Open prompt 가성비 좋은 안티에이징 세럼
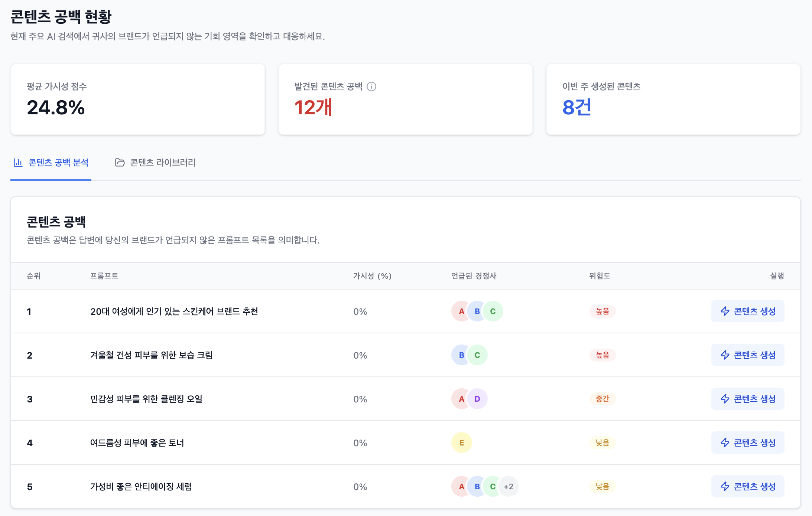Image resolution: width=812 pixels, height=516 pixels. click(x=141, y=486)
